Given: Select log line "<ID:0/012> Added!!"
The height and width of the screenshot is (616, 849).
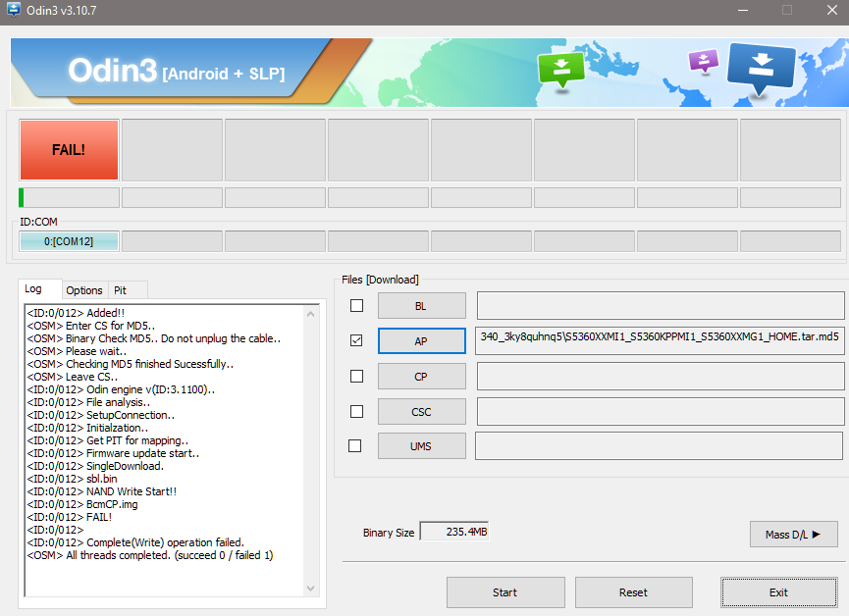Looking at the screenshot, I should [76, 313].
